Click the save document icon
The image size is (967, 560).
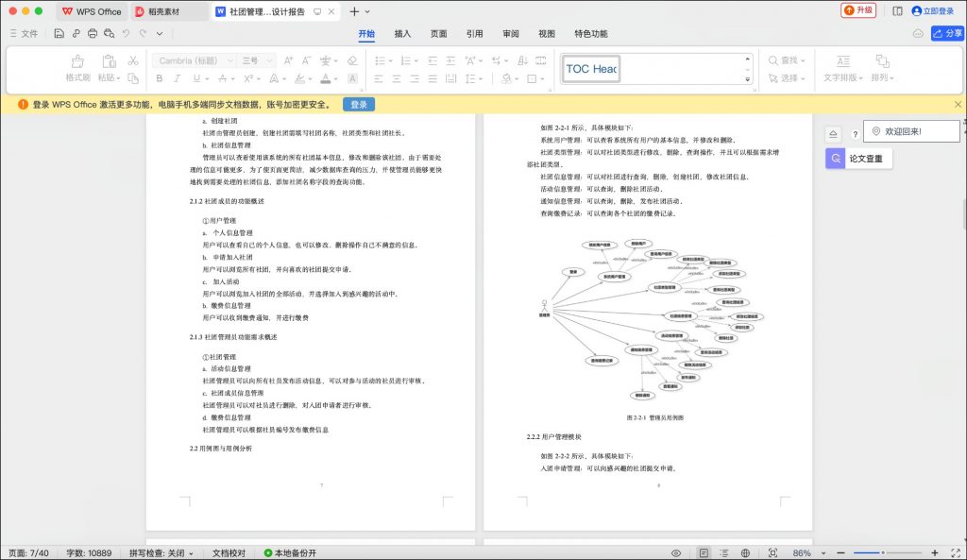(59, 33)
